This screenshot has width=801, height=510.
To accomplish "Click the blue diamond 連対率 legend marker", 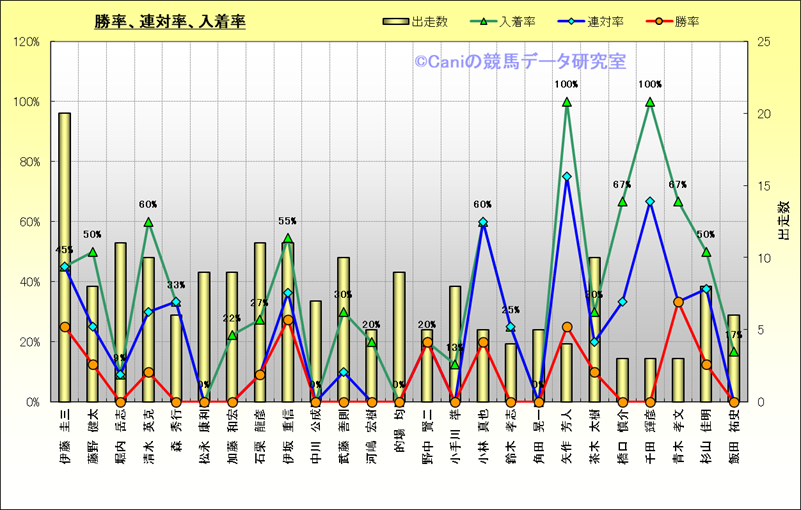I will 570,21.
